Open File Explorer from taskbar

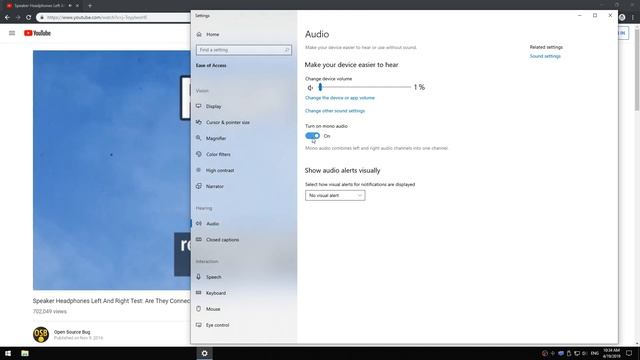25,353
